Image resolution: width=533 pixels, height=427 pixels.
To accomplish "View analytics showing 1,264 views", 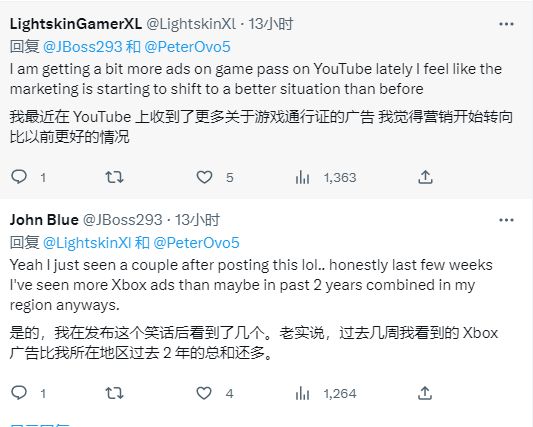I will (x=326, y=394).
